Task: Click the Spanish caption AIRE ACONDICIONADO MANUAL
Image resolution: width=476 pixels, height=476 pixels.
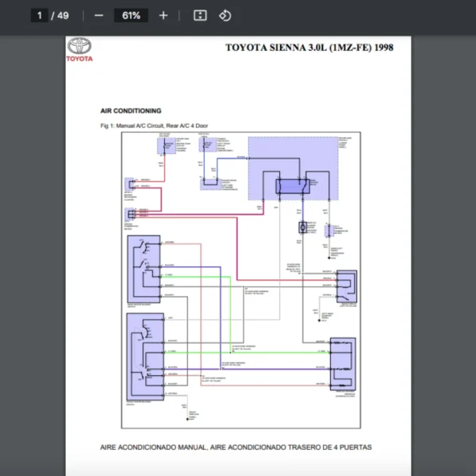Action: 236,447
